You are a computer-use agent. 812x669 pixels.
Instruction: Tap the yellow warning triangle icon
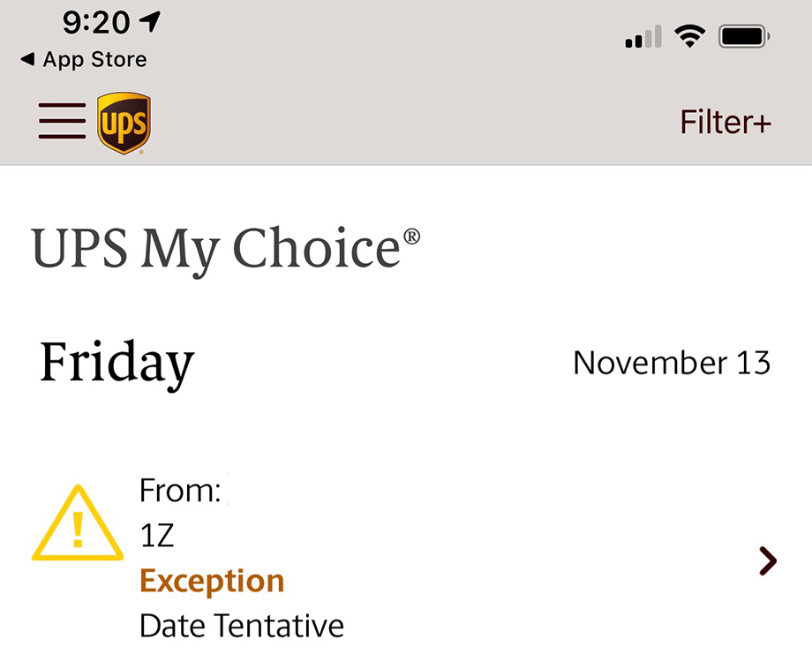[x=78, y=524]
